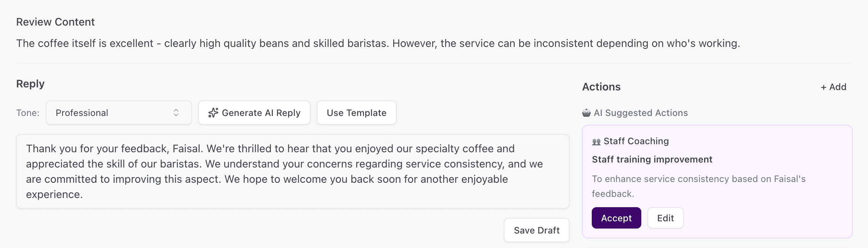
Task: Click Generate AI Reply
Action: click(x=254, y=113)
